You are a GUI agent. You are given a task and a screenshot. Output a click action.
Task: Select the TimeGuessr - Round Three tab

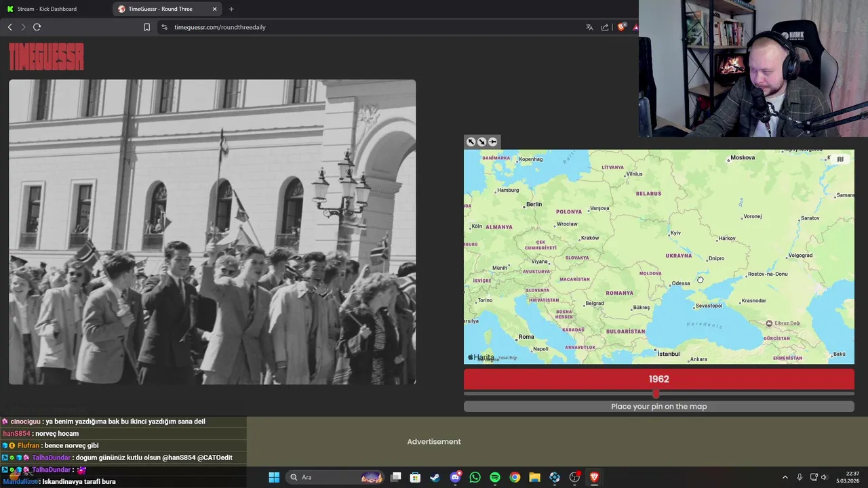(167, 9)
